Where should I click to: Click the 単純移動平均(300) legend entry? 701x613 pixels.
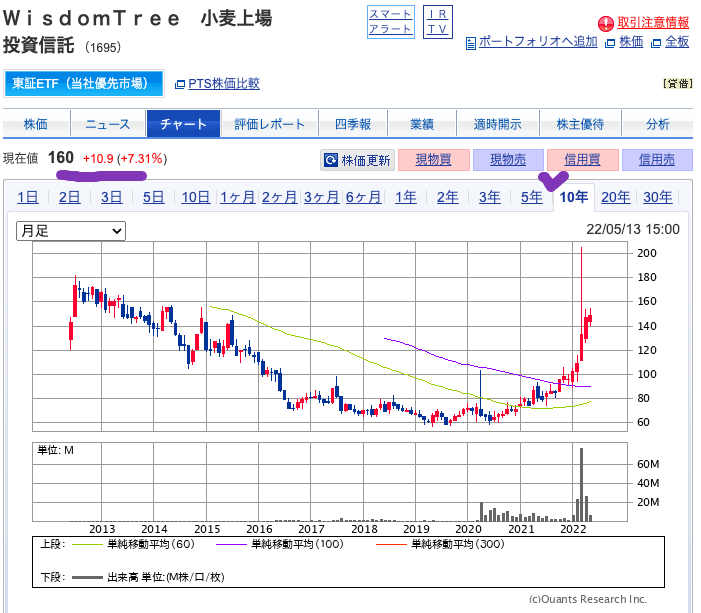(x=440, y=544)
